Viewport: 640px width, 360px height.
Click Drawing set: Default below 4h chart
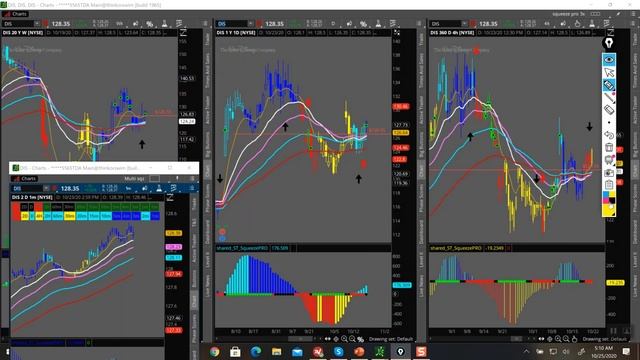pyautogui.click(x=604, y=339)
